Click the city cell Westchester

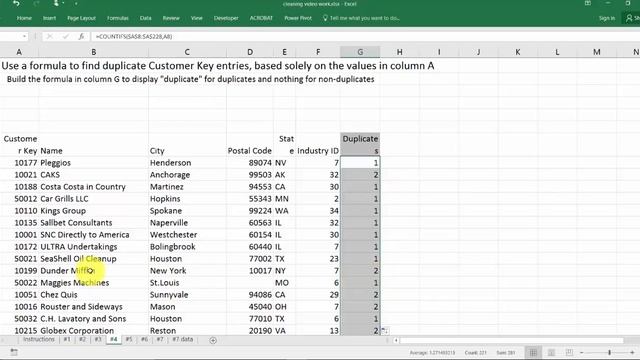[187, 235]
